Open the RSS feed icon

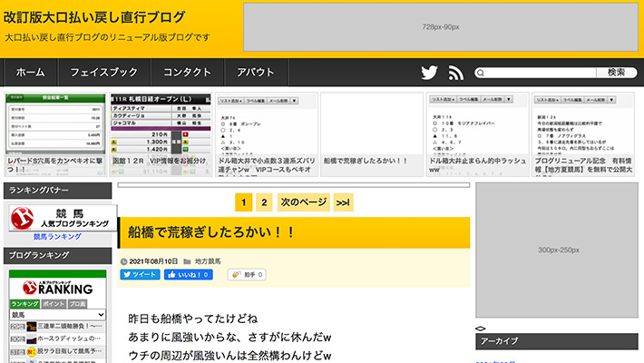[x=455, y=73]
